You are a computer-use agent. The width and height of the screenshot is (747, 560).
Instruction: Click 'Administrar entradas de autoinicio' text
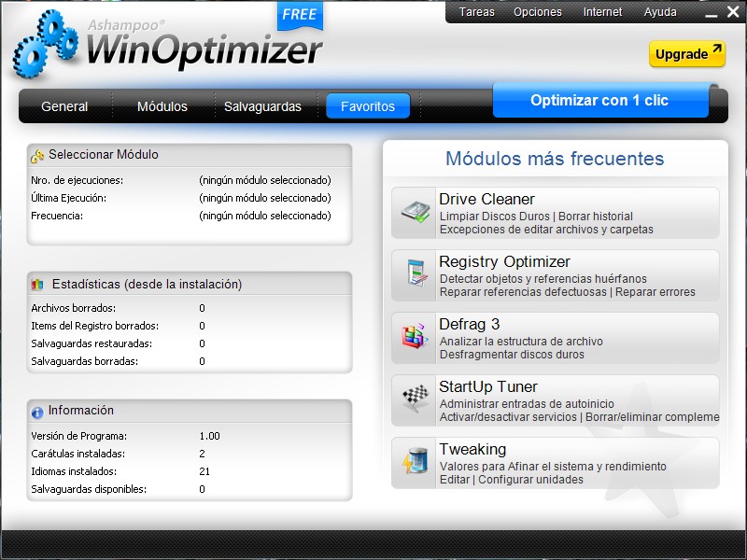point(527,404)
